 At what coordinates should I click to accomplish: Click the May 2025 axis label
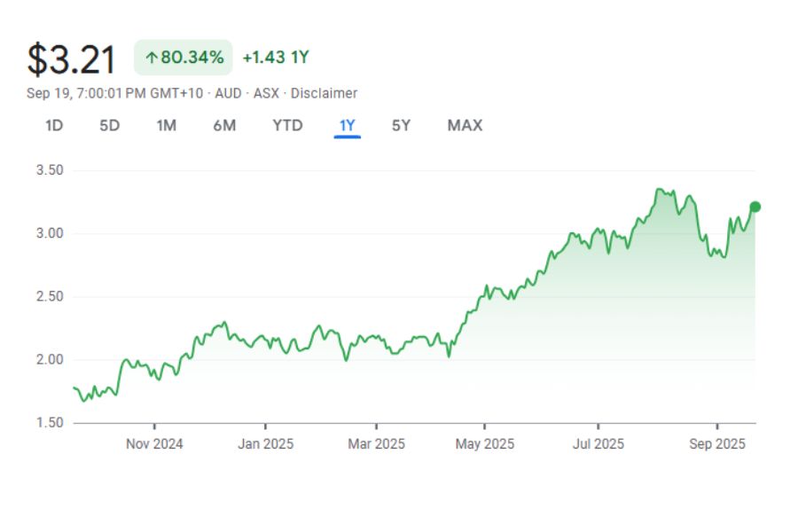[x=485, y=443]
